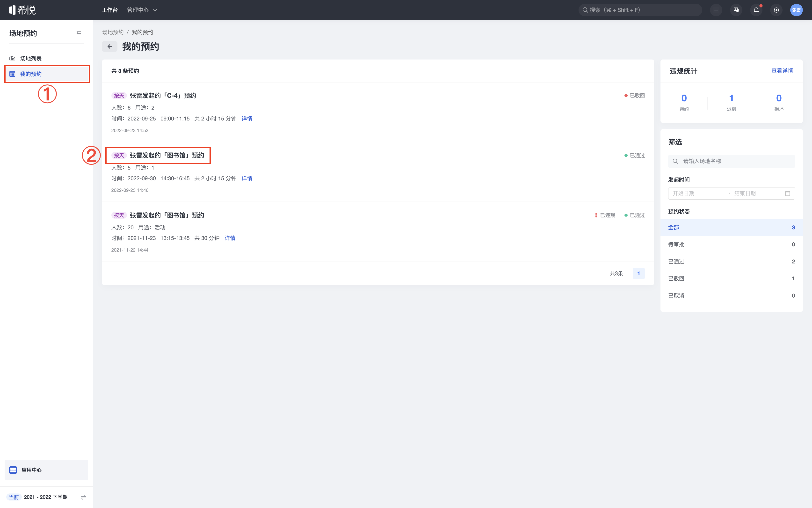Click page number 1 in pagination
The image size is (812, 508).
point(638,274)
